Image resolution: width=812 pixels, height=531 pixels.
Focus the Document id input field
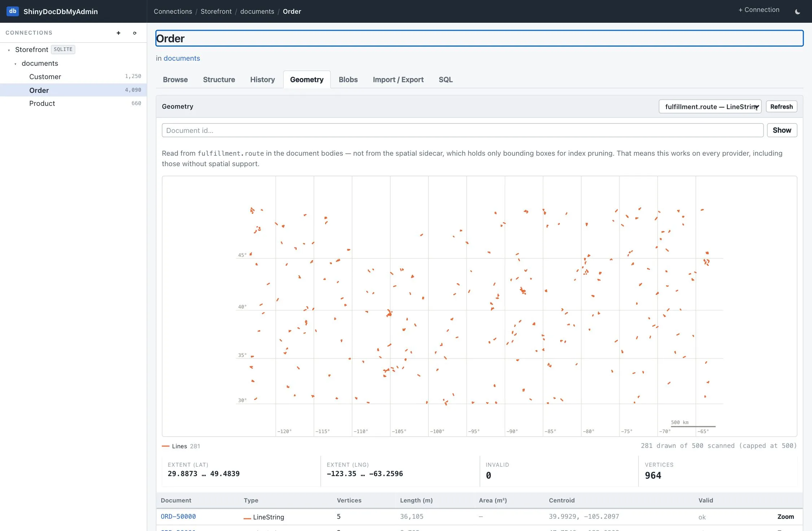click(x=462, y=130)
